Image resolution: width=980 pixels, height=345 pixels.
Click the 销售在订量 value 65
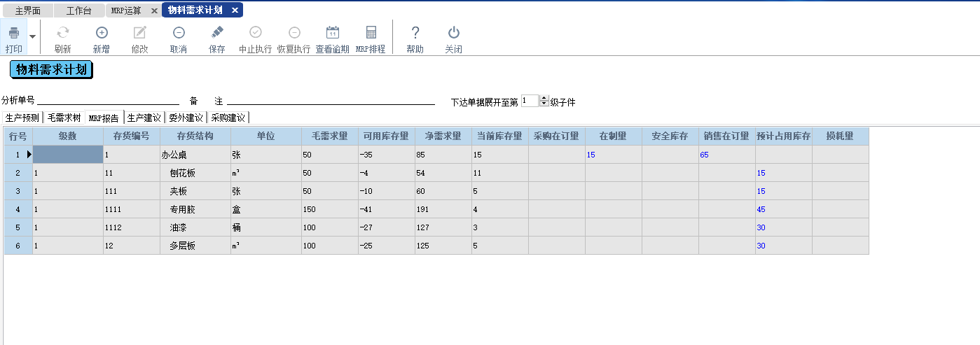pos(727,155)
